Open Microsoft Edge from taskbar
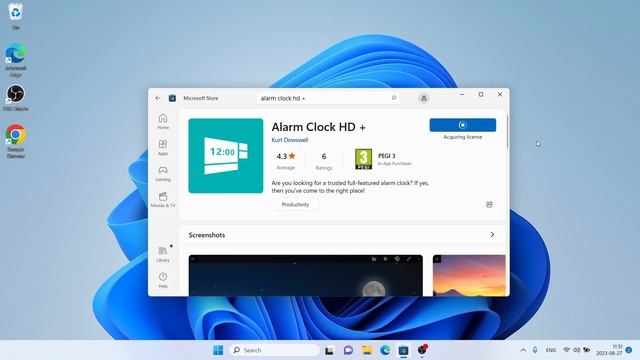 [385, 350]
